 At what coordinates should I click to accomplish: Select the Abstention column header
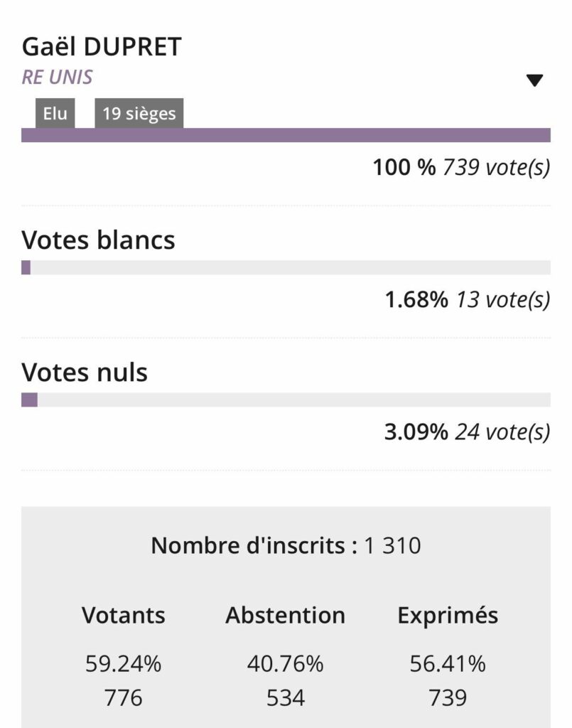click(285, 615)
